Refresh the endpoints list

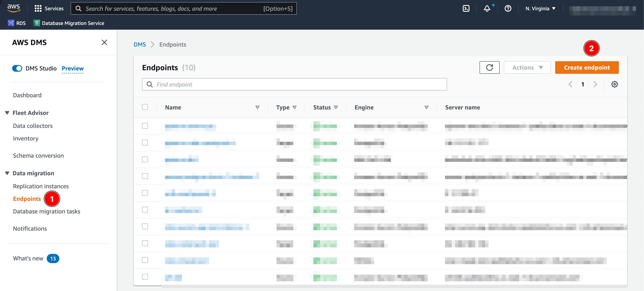(x=489, y=68)
